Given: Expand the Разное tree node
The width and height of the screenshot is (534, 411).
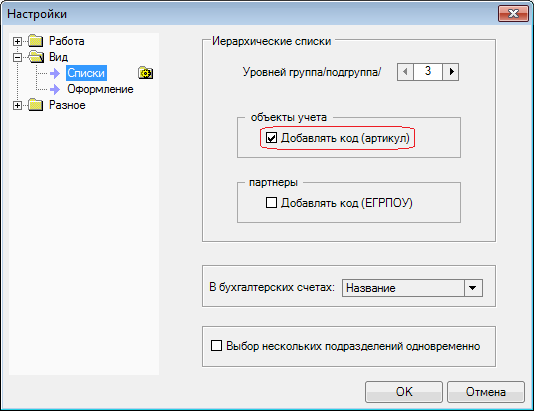Looking at the screenshot, I should (17, 106).
